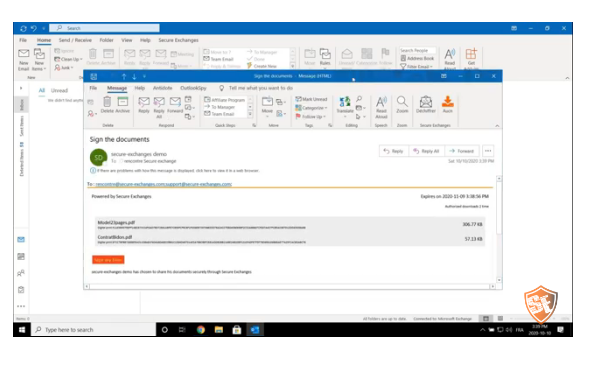Open the Message tab in the message window
The height and width of the screenshot is (373, 589).
coord(117,88)
